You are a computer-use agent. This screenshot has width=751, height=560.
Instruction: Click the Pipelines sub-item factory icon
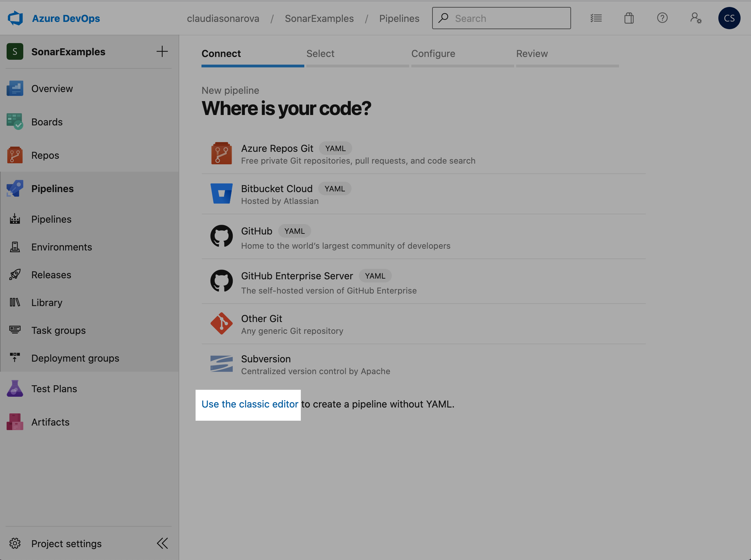click(15, 219)
